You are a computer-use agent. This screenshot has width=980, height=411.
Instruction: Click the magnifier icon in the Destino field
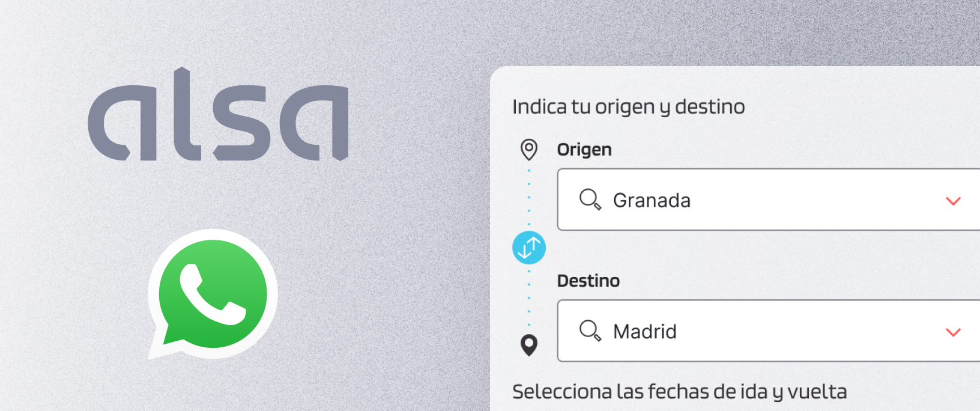click(x=591, y=331)
